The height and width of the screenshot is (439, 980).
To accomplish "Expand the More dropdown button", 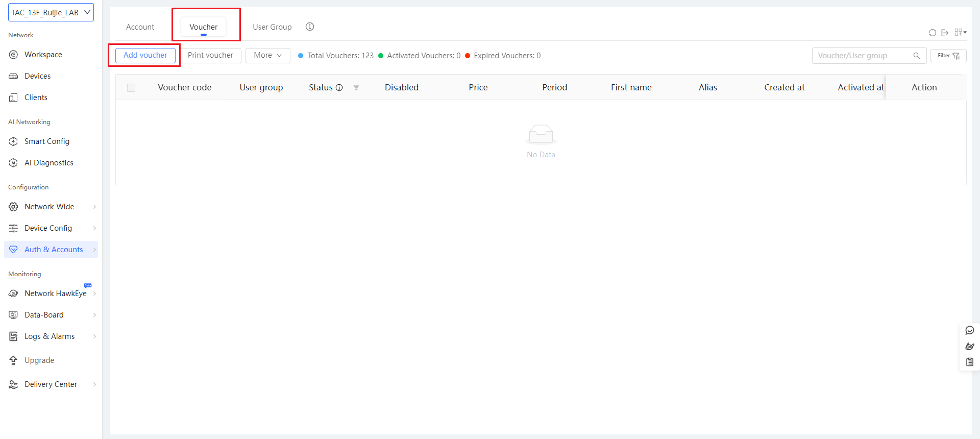I will (267, 55).
